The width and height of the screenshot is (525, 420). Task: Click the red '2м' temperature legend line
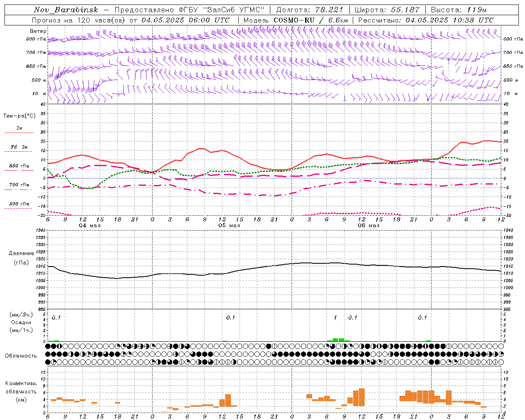19,132
